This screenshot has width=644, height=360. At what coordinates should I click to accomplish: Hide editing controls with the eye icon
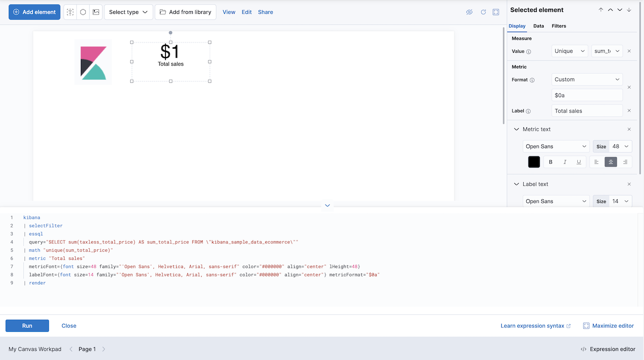pyautogui.click(x=469, y=12)
